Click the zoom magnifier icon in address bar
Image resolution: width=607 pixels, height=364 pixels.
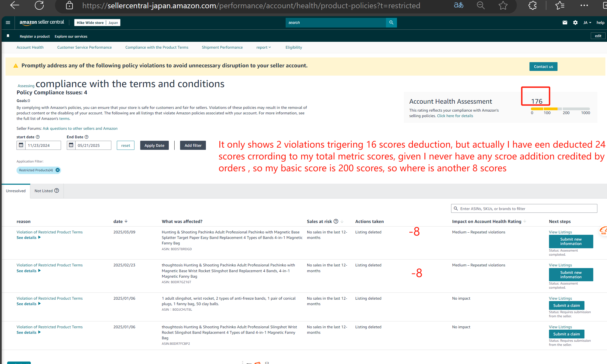[481, 5]
